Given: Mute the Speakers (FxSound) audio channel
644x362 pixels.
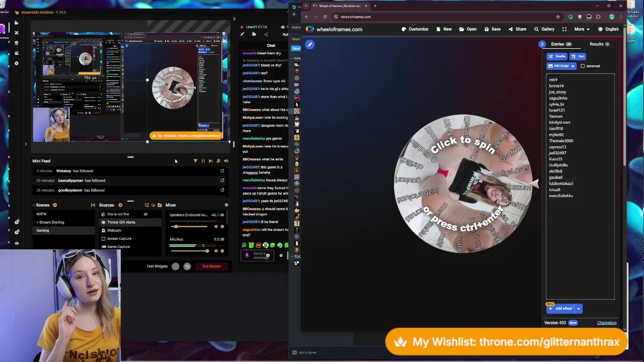Looking at the screenshot, I should point(216,226).
